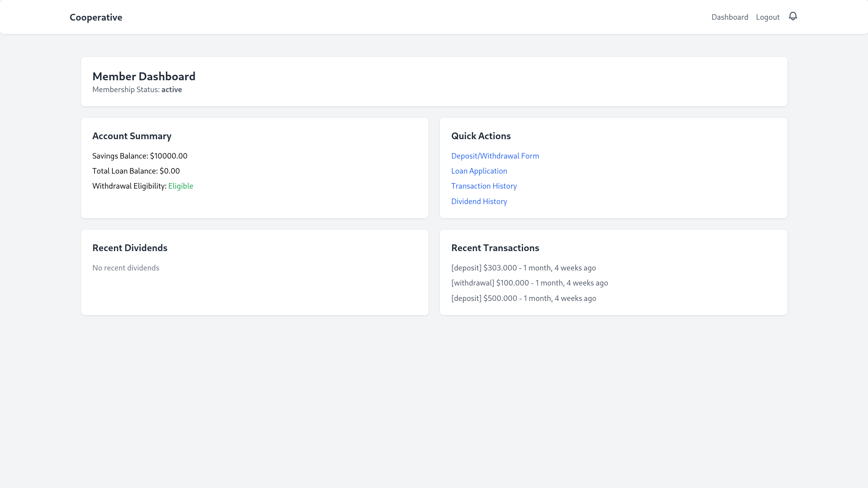Click Logout in the navbar
The width and height of the screenshot is (868, 488).
tap(768, 17)
